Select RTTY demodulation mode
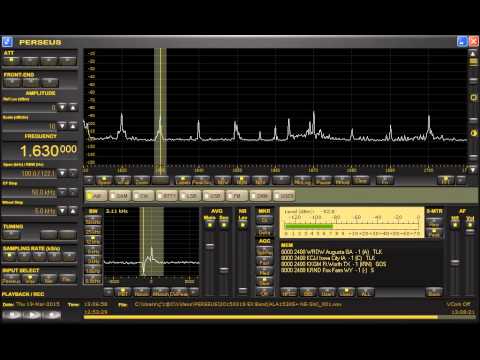Viewport: 480px width, 360px height. tap(167, 196)
